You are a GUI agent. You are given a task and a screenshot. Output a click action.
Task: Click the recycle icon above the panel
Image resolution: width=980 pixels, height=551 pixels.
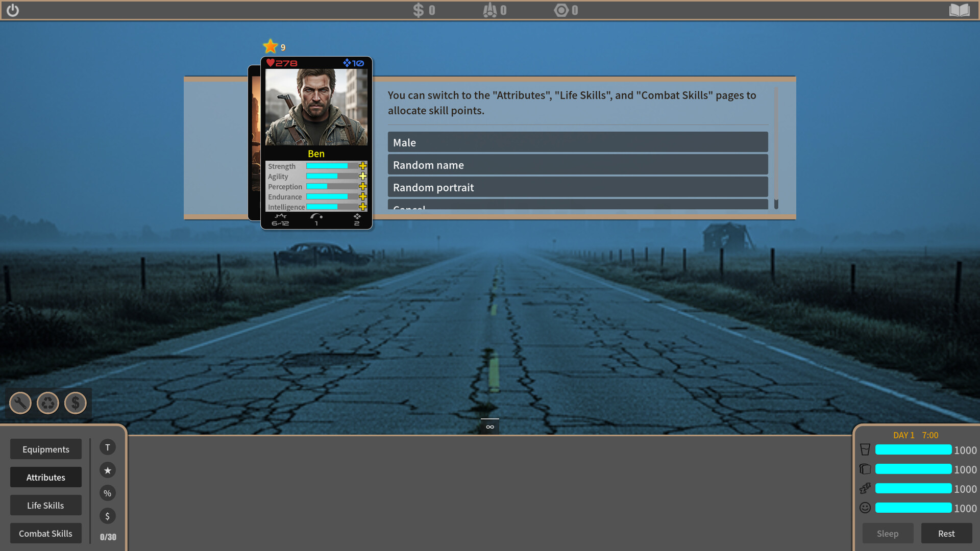[48, 403]
